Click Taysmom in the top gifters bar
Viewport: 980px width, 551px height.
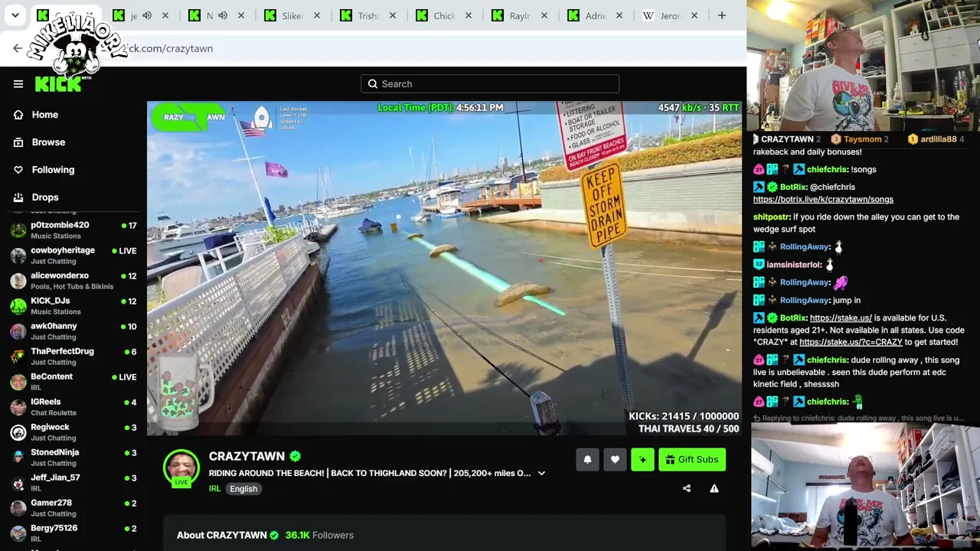click(x=861, y=139)
